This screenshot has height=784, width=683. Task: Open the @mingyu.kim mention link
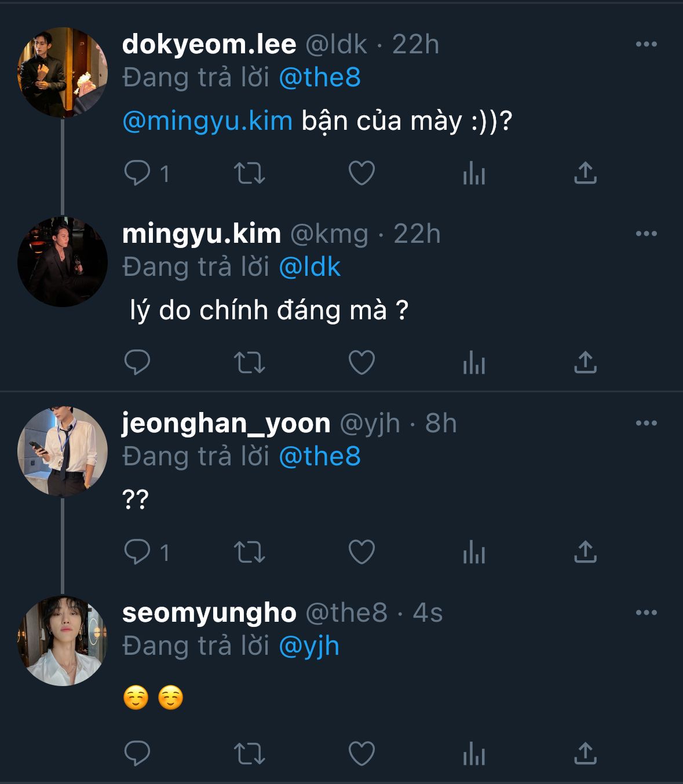point(207,121)
